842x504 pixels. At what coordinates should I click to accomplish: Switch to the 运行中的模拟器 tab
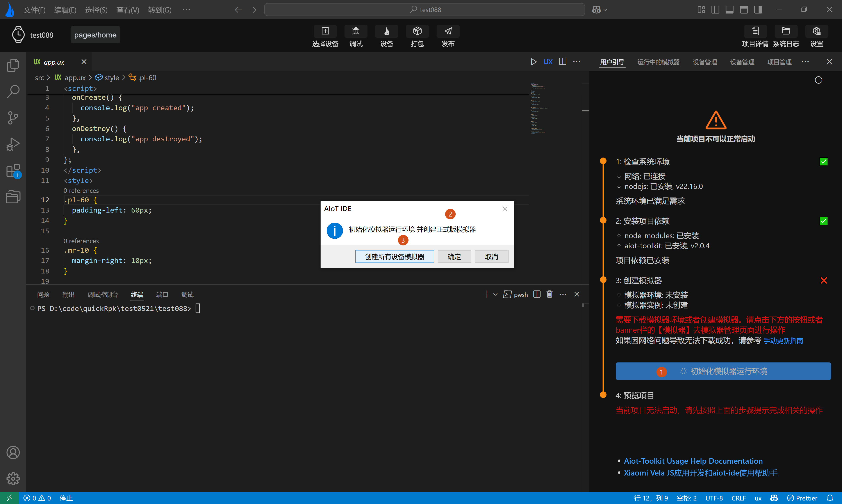point(658,62)
